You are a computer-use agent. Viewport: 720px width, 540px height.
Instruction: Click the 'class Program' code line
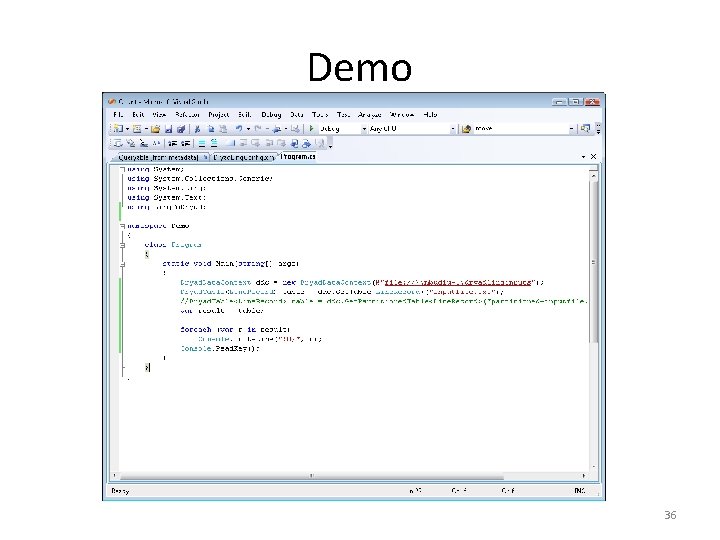(173, 245)
